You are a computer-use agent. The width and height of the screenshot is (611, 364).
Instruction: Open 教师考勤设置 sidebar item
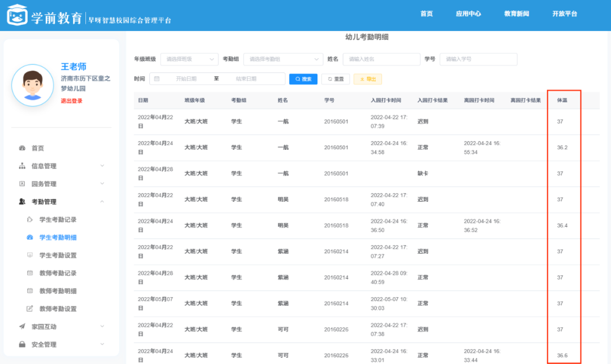58,309
